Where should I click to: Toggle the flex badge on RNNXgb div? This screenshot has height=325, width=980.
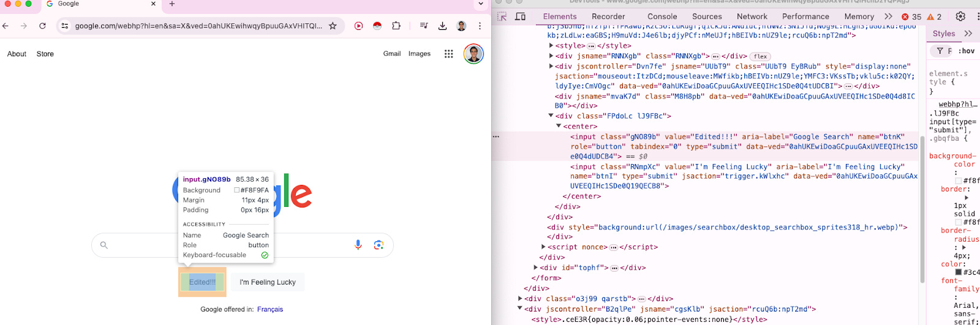click(760, 56)
